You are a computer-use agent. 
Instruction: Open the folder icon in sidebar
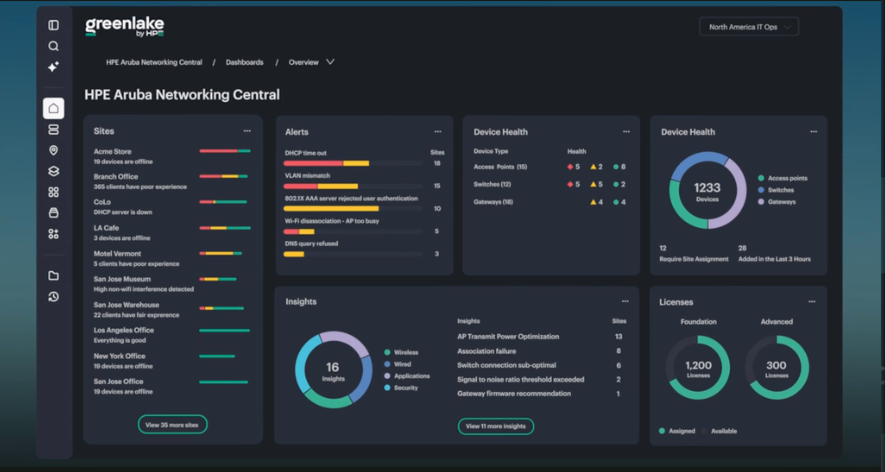pos(54,276)
